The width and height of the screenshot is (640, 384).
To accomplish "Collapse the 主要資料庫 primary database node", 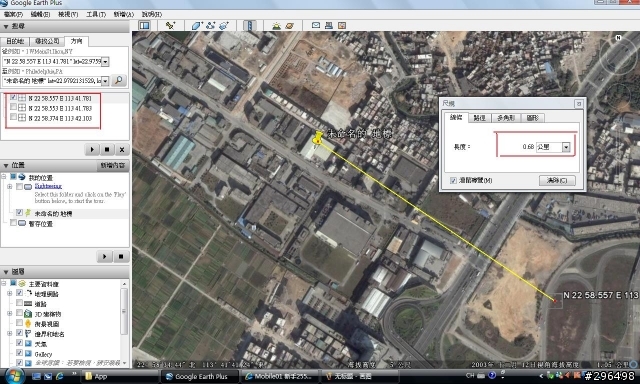I will tap(4, 283).
